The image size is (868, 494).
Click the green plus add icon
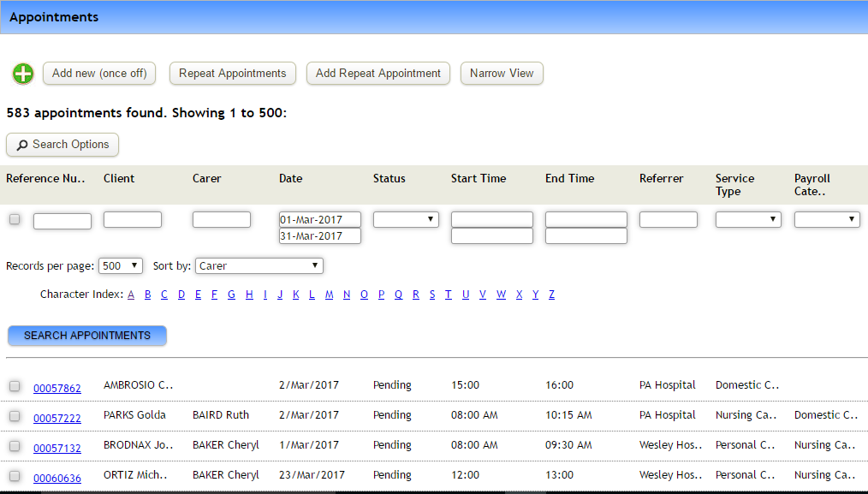pyautogui.click(x=22, y=74)
